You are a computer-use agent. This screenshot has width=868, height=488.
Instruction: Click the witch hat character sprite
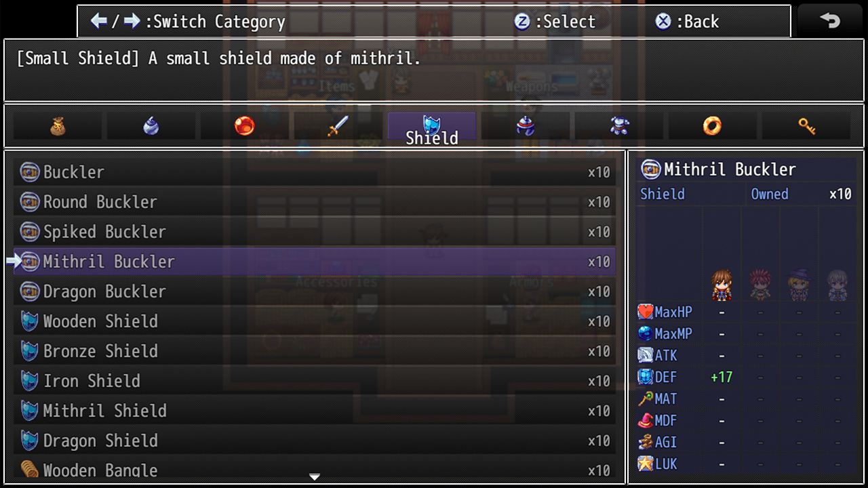(x=799, y=285)
